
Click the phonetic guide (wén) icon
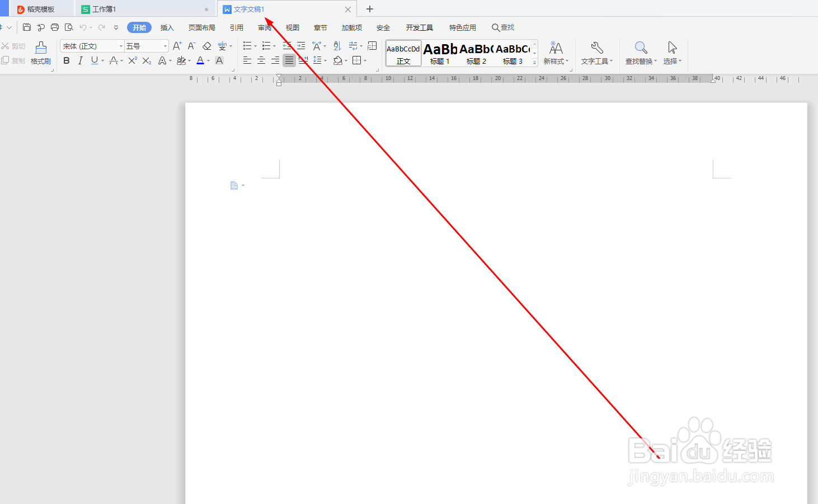click(x=222, y=46)
